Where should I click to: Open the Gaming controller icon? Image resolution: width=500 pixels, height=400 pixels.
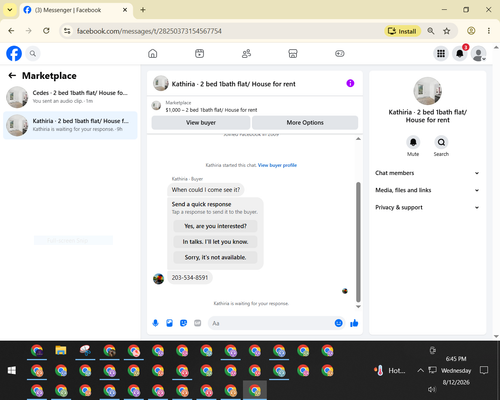(340, 53)
